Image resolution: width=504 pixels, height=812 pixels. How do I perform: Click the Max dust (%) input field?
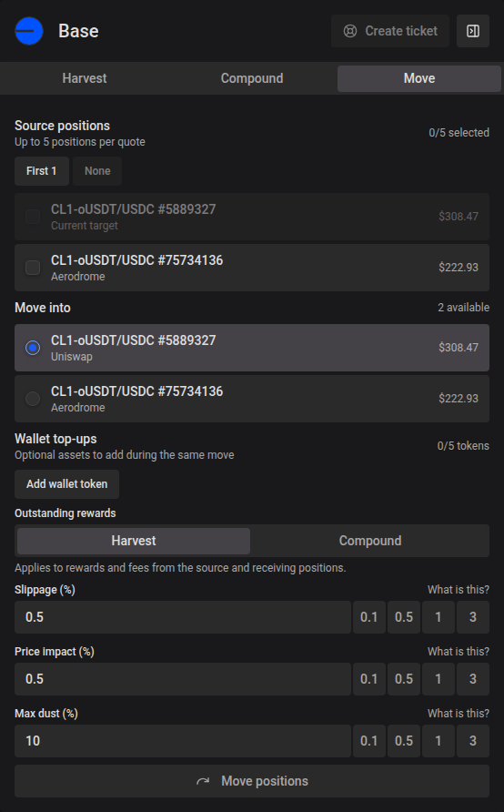(183, 741)
